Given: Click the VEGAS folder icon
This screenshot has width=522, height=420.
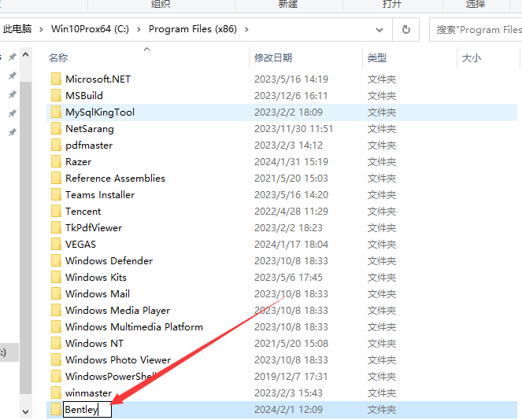Looking at the screenshot, I should (x=56, y=245).
